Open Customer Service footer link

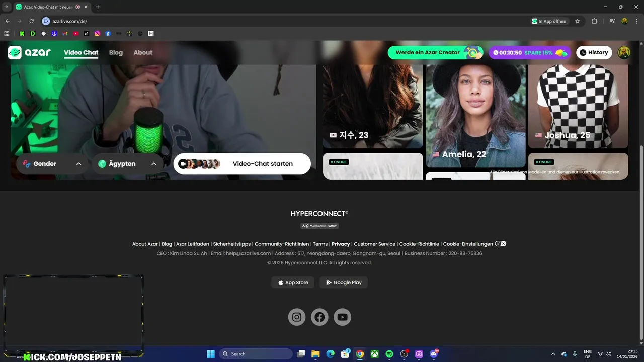(375, 244)
